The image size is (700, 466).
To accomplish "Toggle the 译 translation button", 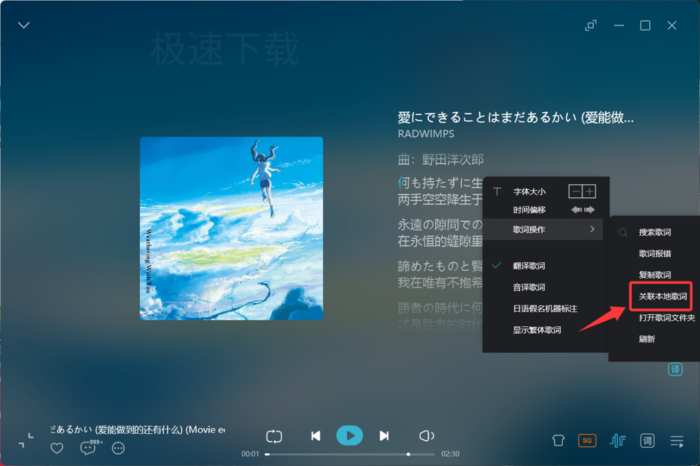I will [x=675, y=369].
